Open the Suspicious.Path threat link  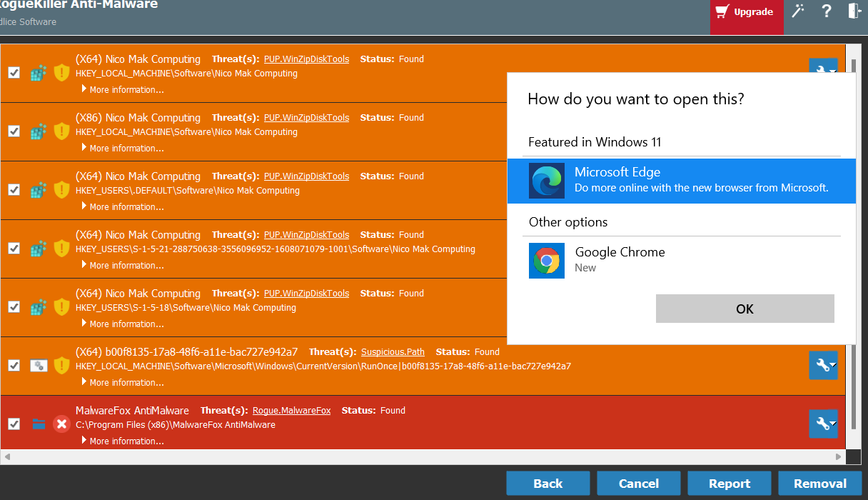coord(393,352)
